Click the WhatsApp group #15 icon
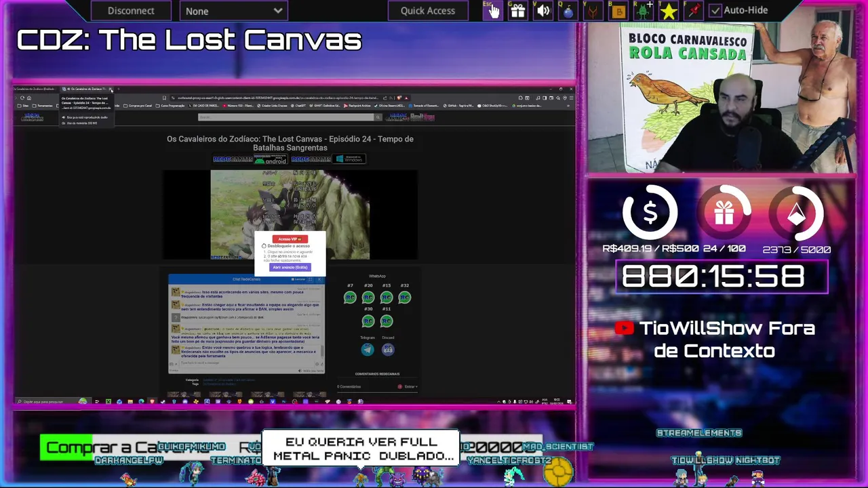868x488 pixels. tap(387, 298)
